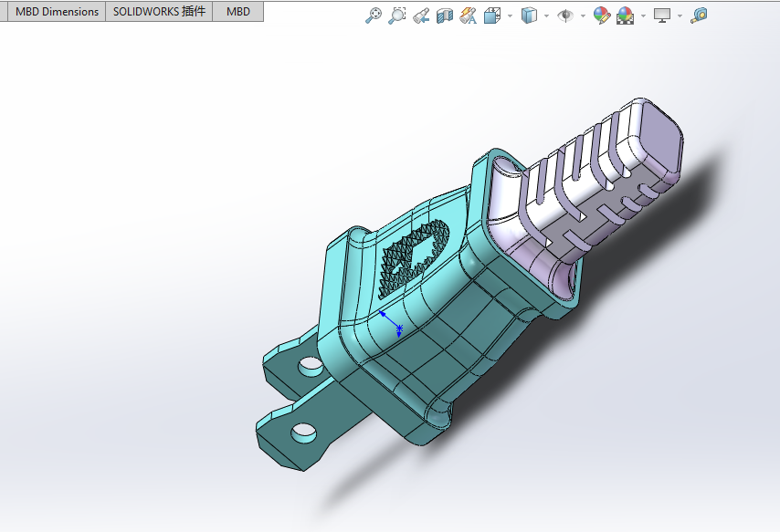780x532 pixels.
Task: Click the Apply Scene icon
Action: tap(626, 16)
